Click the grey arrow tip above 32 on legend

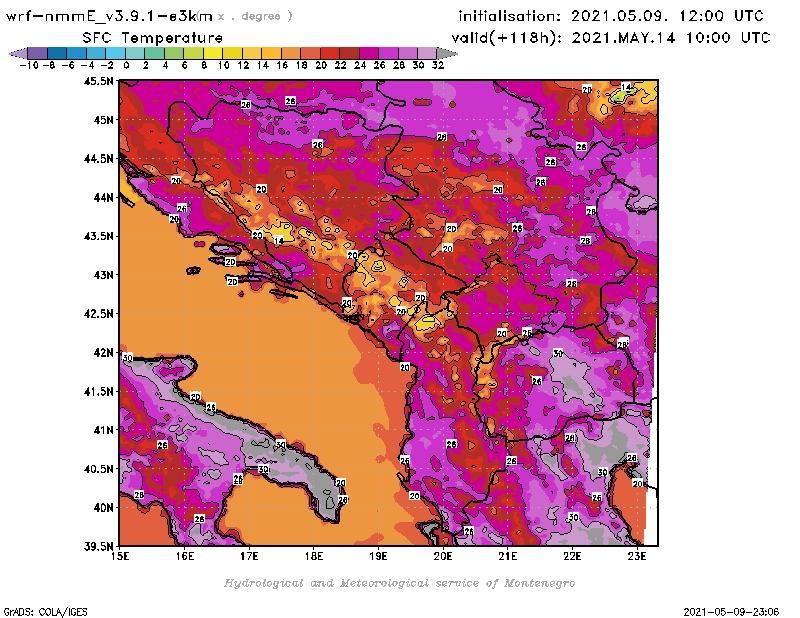pyautogui.click(x=447, y=54)
